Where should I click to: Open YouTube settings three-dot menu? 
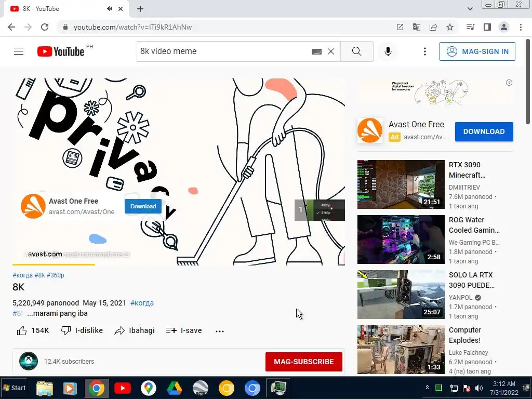pos(425,51)
